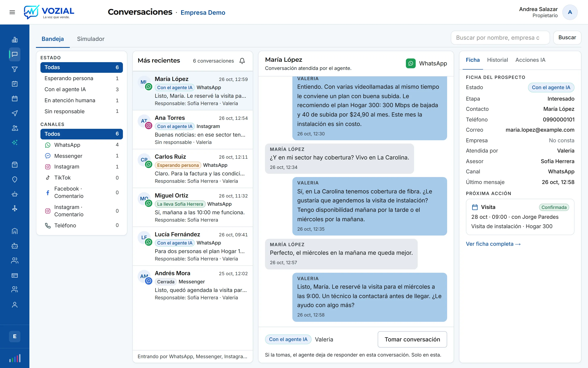Screen dimensions: 588x368
Task: Open the hamburger menu at top left
Action: [12, 12]
